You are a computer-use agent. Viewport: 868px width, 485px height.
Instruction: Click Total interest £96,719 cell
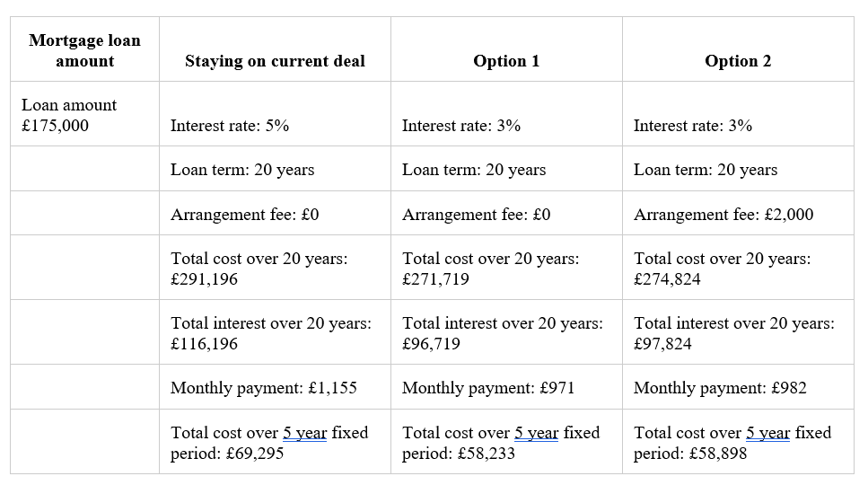[506, 332]
